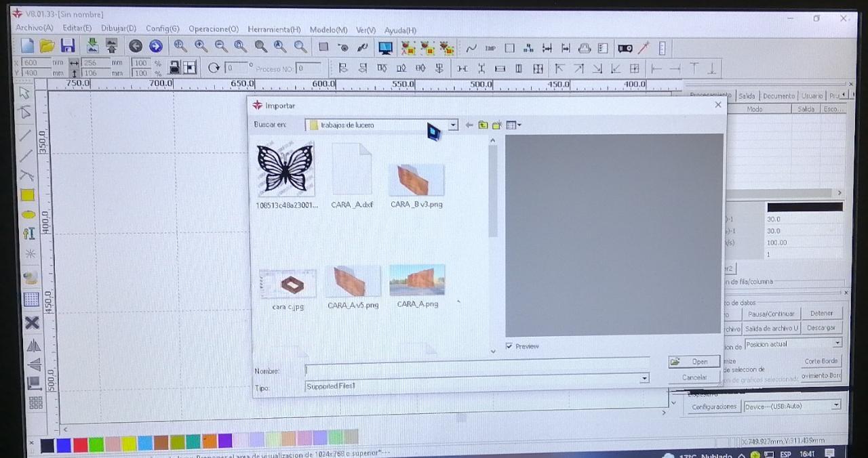
Task: Select the text tool in left toolbar
Action: (28, 234)
